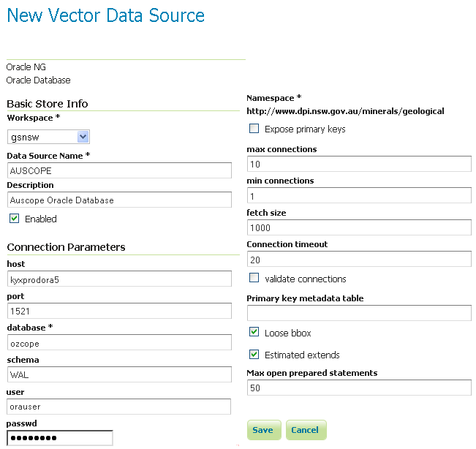Click the Primary key metadata table field
This screenshot has width=476, height=449.
(359, 313)
